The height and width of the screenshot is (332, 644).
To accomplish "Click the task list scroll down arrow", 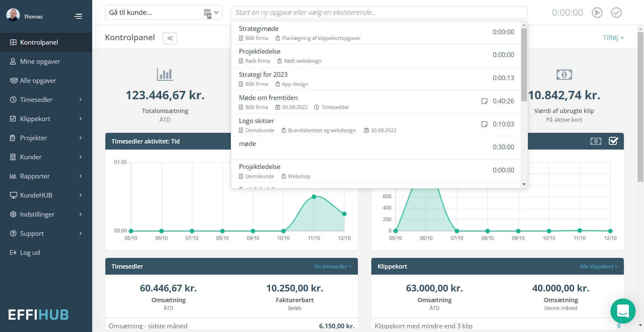I will click(x=524, y=184).
